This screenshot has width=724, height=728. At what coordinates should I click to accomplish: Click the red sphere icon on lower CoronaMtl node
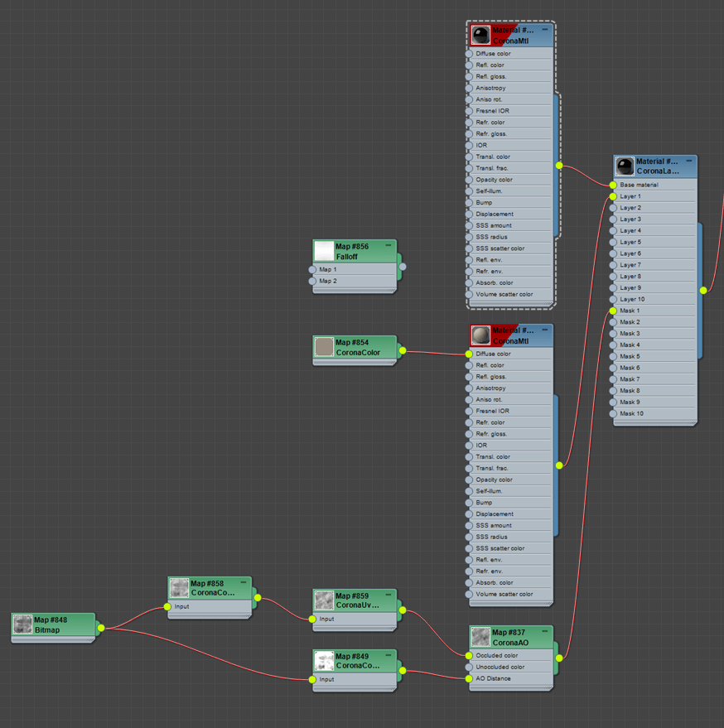click(x=481, y=335)
